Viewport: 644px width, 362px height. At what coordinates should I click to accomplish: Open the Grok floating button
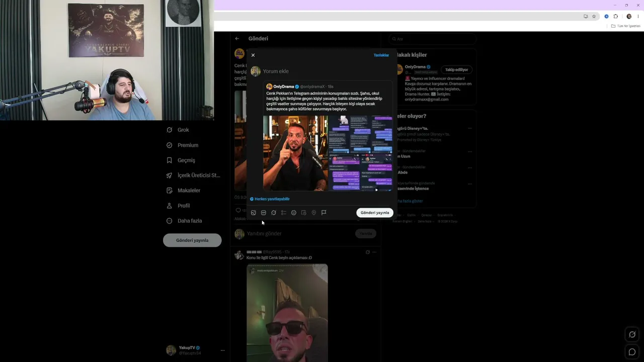[632, 334]
